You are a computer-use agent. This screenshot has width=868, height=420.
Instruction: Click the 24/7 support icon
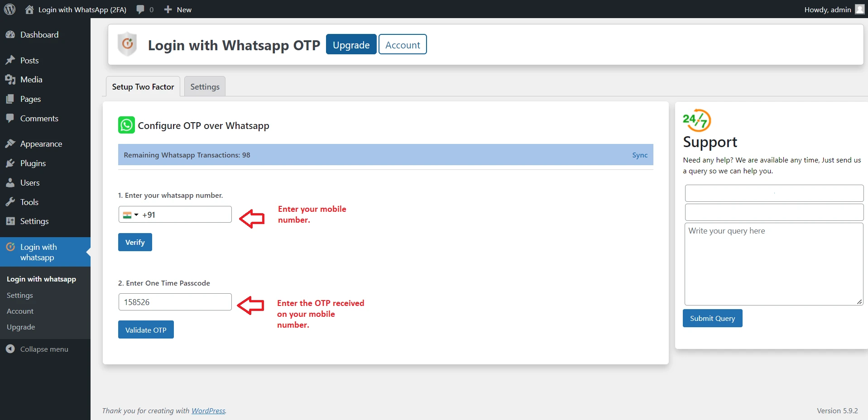pos(696,120)
